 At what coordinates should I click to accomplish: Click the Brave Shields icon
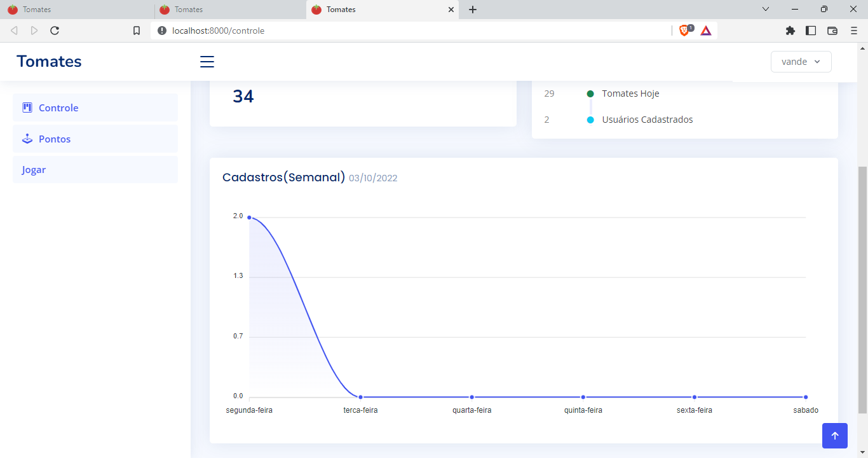[x=686, y=30]
